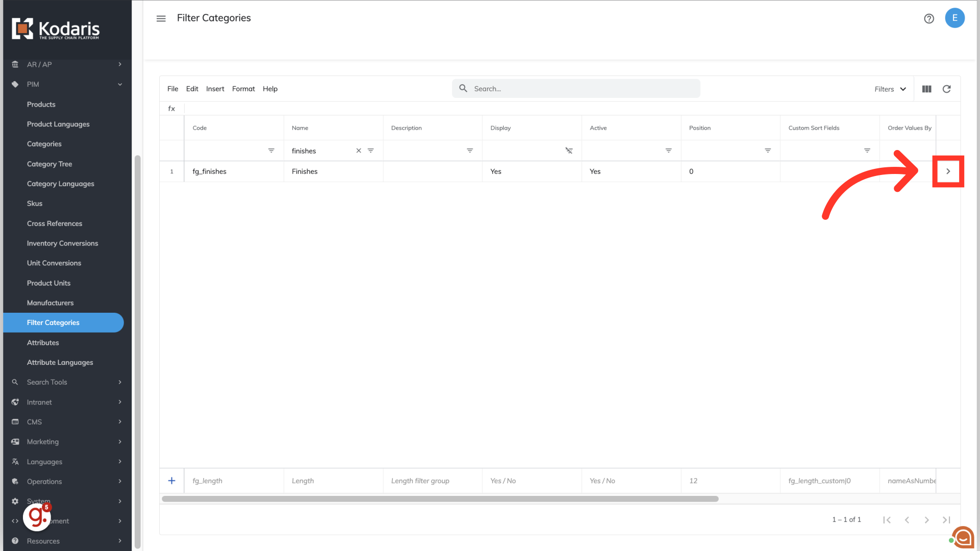Toggle the Code column filter icon
This screenshot has width=980, height=551.
[x=271, y=151]
